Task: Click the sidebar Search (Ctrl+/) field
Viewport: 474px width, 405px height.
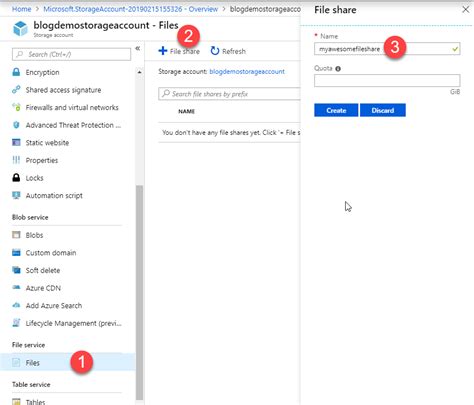Action: tap(71, 54)
